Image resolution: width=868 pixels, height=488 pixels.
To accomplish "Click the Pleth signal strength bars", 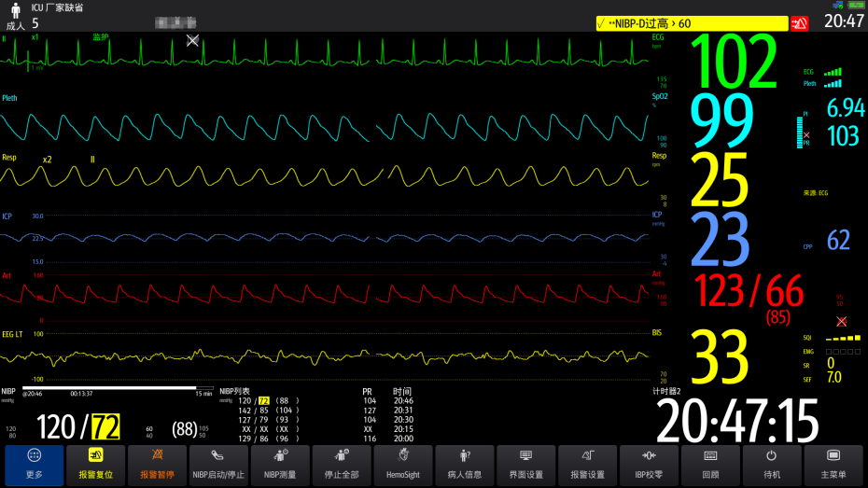I will pos(833,84).
